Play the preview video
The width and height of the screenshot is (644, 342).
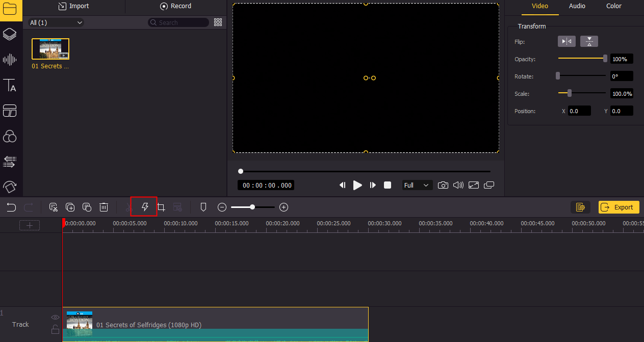(x=357, y=185)
